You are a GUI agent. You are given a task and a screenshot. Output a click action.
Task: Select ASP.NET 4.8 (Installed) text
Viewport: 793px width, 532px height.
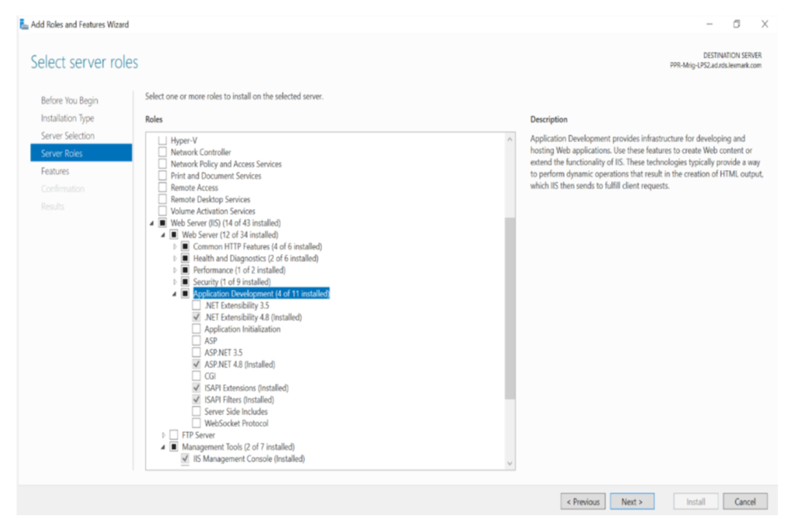click(x=239, y=365)
